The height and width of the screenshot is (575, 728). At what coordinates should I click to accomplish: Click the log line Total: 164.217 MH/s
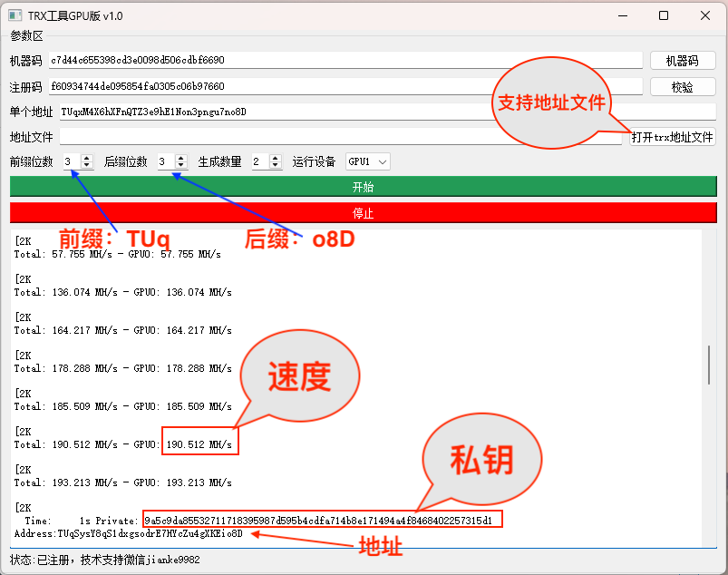(122, 330)
